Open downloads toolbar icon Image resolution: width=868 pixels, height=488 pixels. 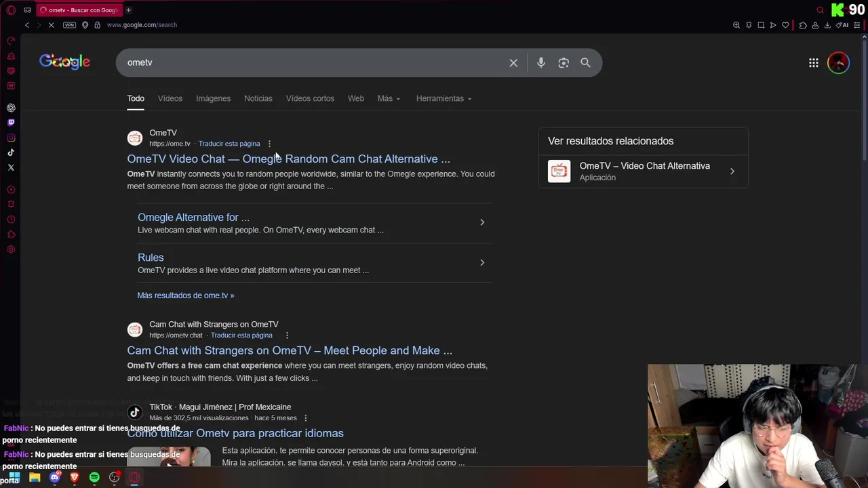click(x=827, y=25)
